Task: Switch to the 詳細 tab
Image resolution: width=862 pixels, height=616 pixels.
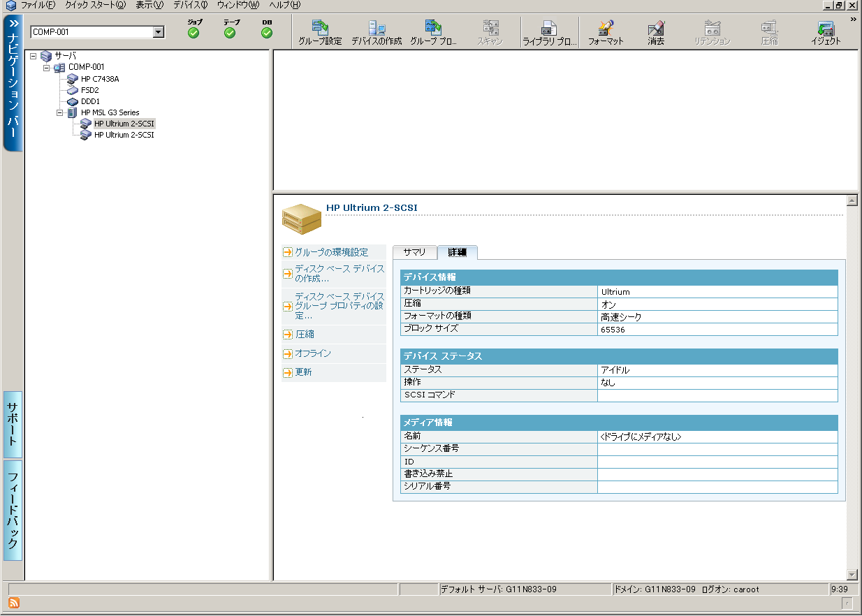Action: pos(457,252)
